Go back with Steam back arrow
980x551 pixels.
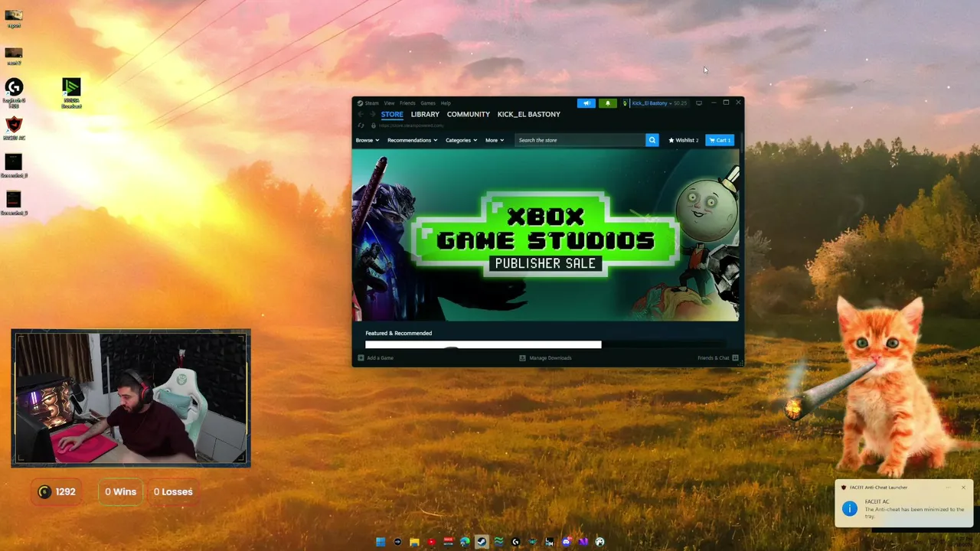360,114
